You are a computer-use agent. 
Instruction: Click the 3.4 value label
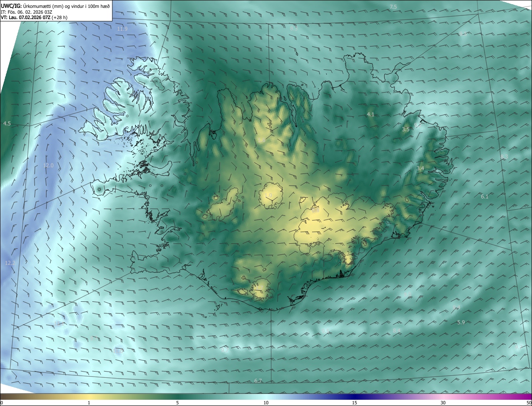pyautogui.click(x=420, y=169)
